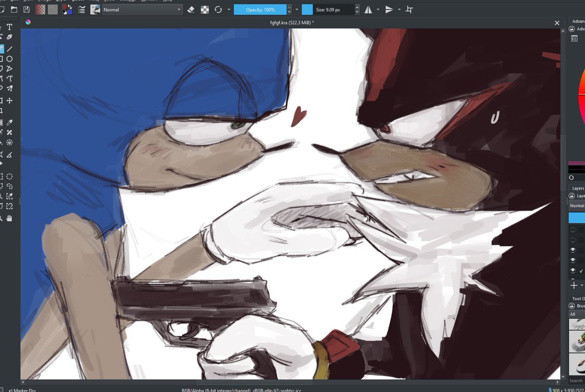Show the hidden layer just below the blue layer
585x392 pixels.
coord(573,230)
